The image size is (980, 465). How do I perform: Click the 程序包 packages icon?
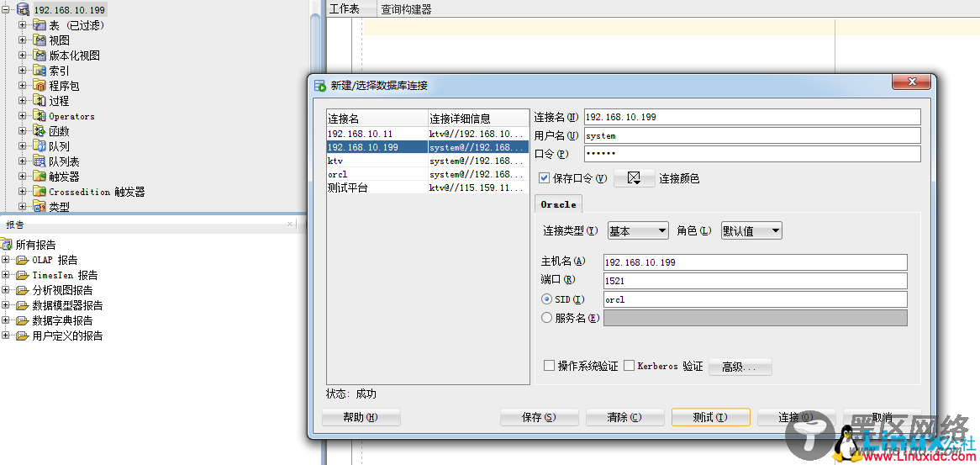pos(40,86)
